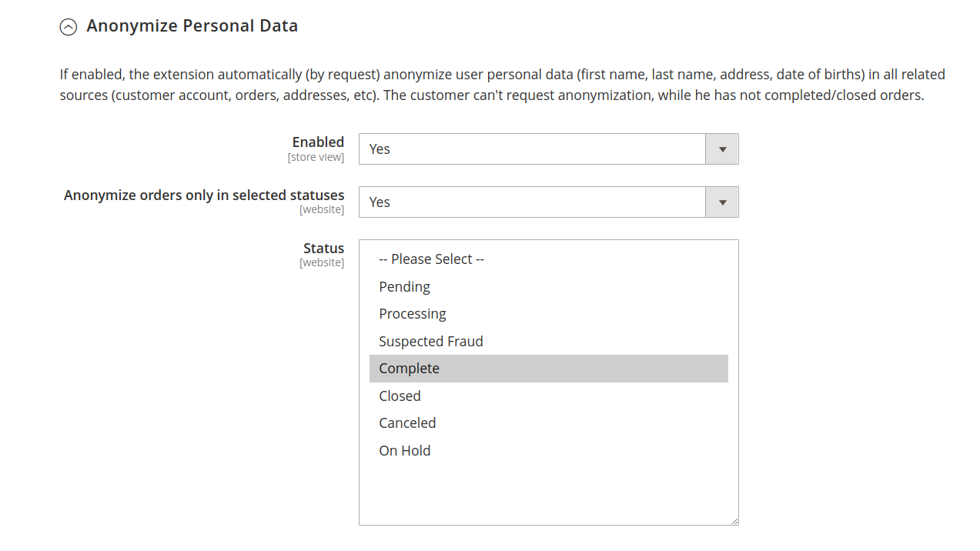Click the Anonymize Personal Data heading

coord(193,25)
